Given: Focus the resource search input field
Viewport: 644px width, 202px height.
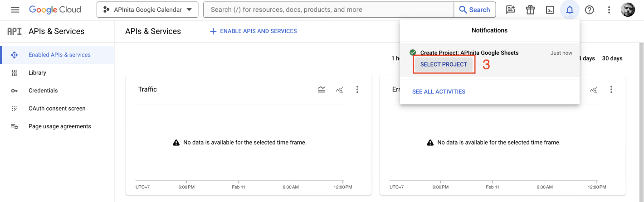Looking at the screenshot, I should (x=328, y=10).
